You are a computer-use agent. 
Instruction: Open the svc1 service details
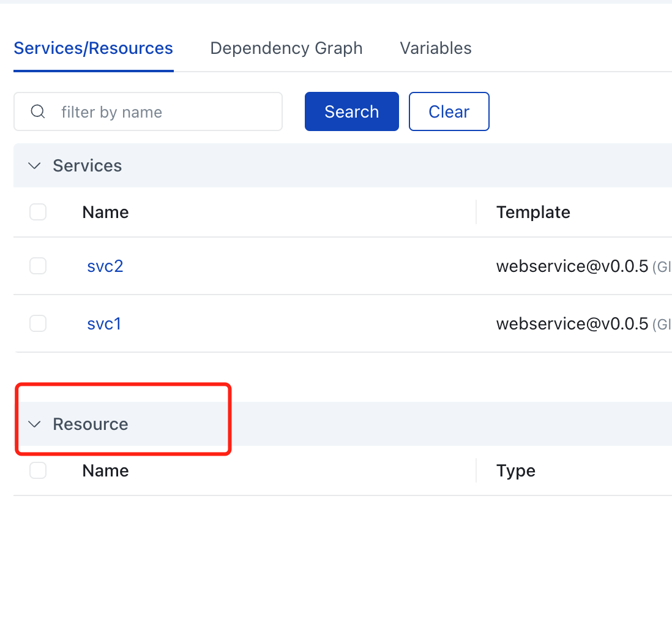click(x=103, y=323)
